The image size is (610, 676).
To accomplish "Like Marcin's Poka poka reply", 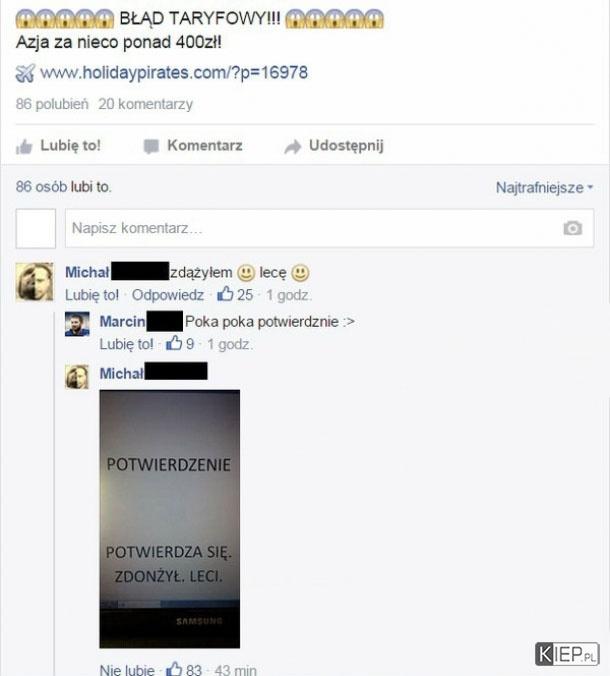I will (126, 344).
